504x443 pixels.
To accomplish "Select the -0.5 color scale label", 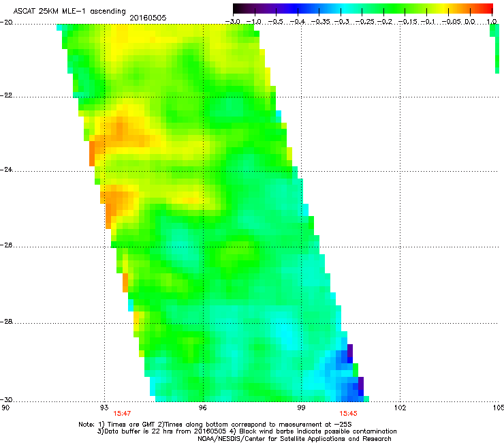I will [x=275, y=22].
